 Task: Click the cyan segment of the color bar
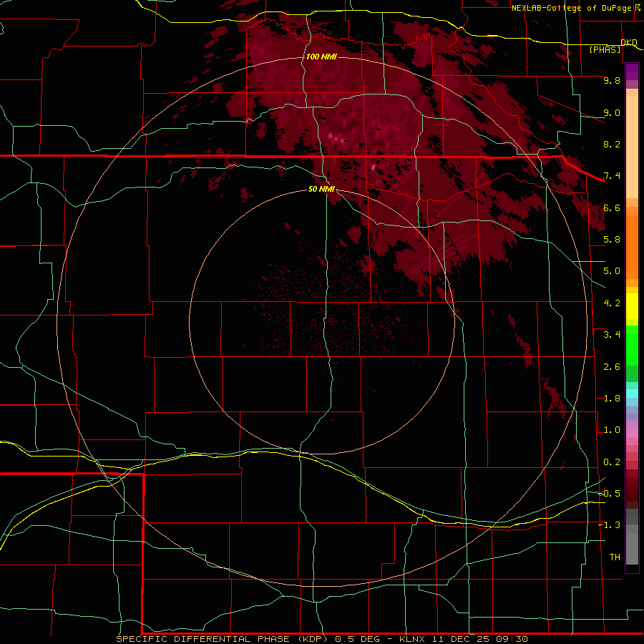click(x=632, y=394)
